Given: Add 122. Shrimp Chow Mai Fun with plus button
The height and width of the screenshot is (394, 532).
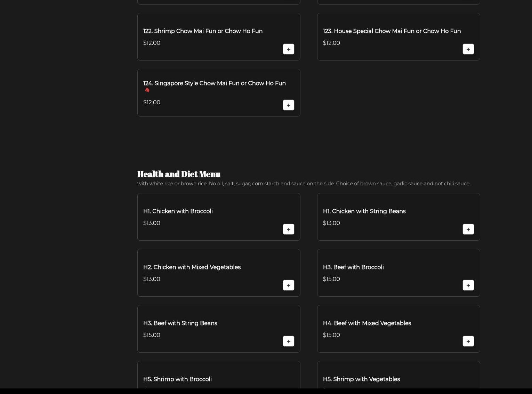Looking at the screenshot, I should coord(289,49).
